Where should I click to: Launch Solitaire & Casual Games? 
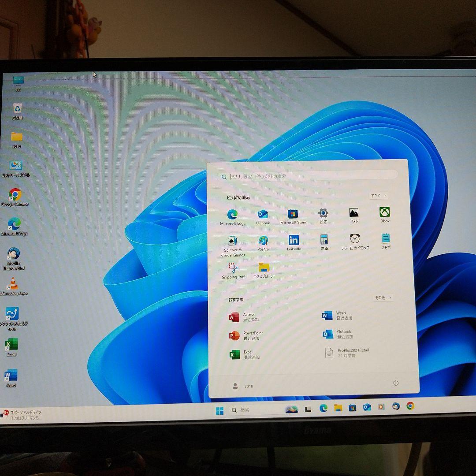click(x=232, y=241)
